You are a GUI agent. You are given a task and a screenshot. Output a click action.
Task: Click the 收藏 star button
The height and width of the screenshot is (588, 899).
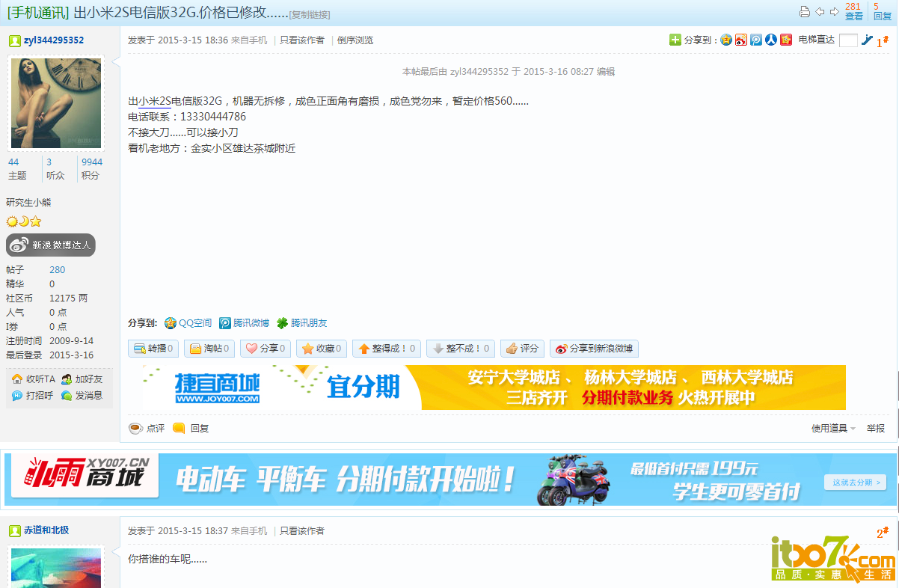(322, 349)
